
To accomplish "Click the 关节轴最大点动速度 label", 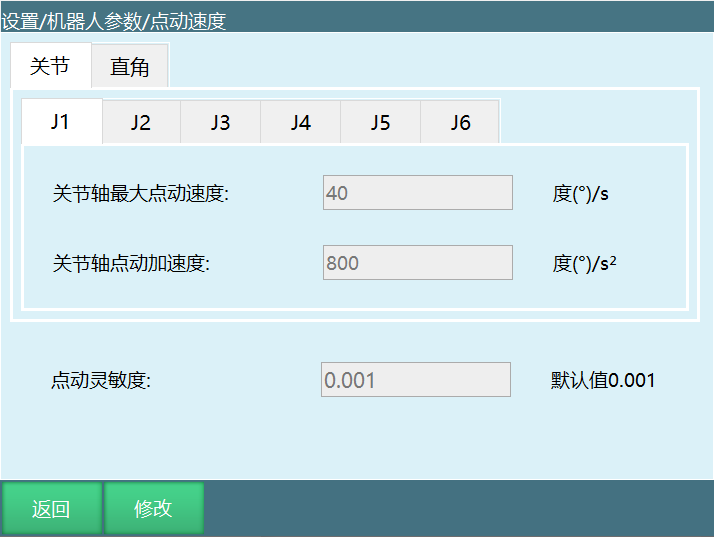I will click(141, 194).
